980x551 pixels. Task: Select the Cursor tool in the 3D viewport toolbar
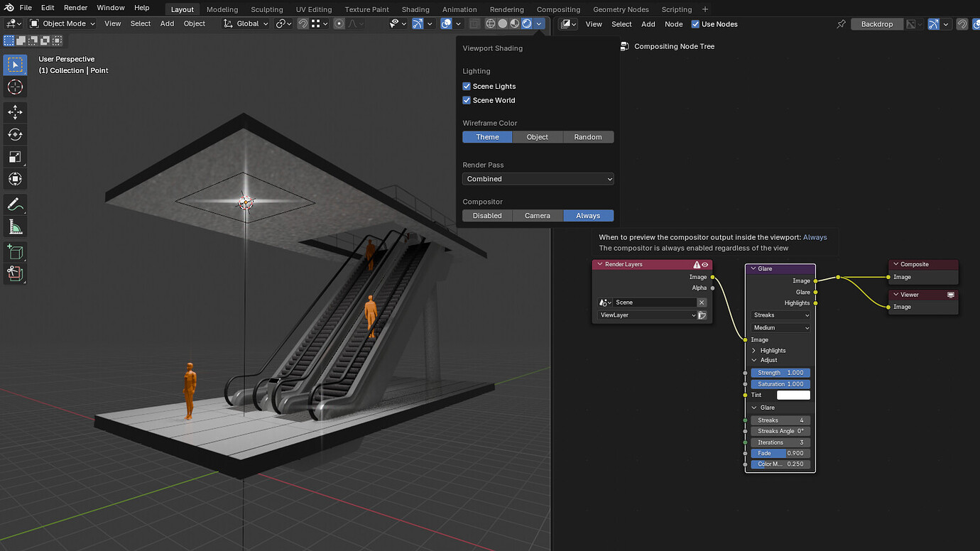pyautogui.click(x=15, y=87)
